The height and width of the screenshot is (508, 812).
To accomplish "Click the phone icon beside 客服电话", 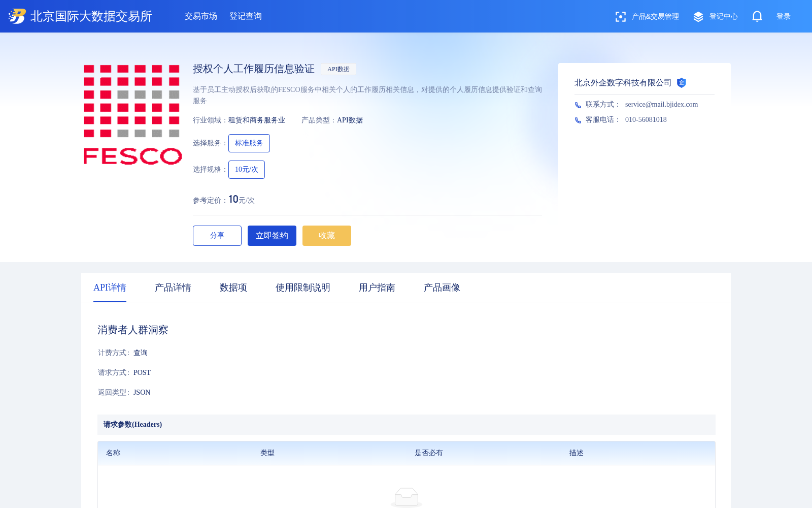I will pos(578,120).
